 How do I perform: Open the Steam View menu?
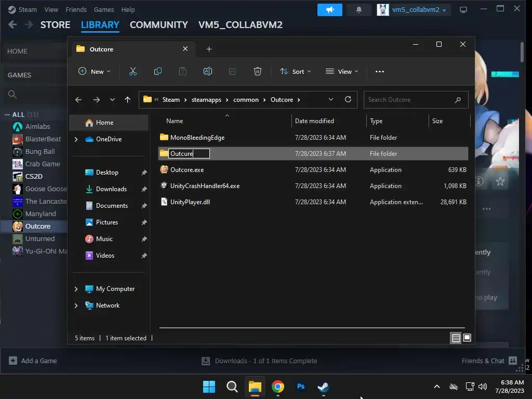pyautogui.click(x=51, y=9)
